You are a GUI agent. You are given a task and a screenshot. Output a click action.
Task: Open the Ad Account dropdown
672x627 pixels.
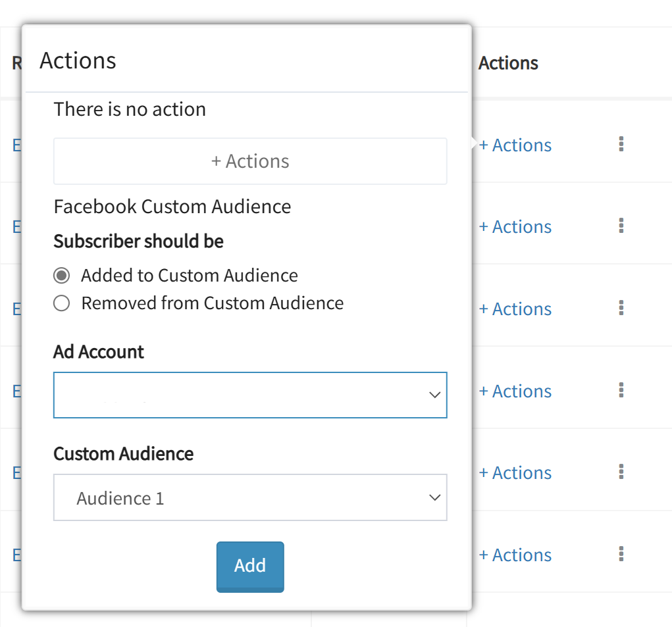coord(250,395)
